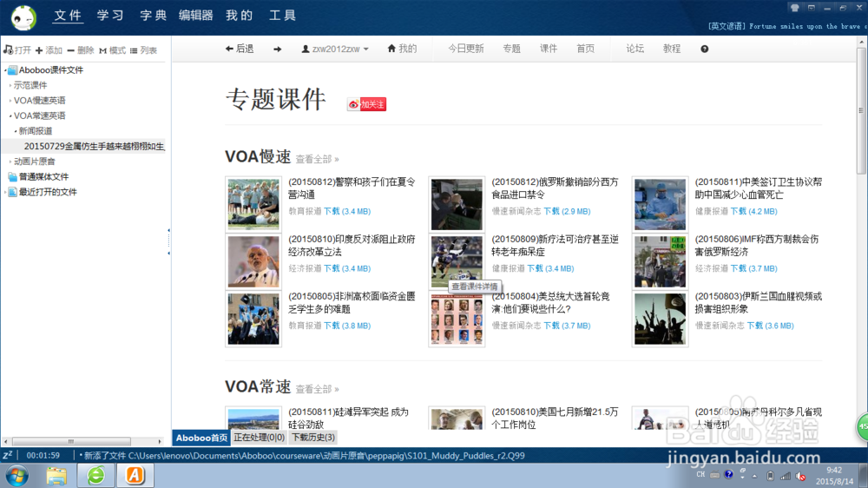
Task: Click the Aboboo panda logo
Action: (23, 17)
